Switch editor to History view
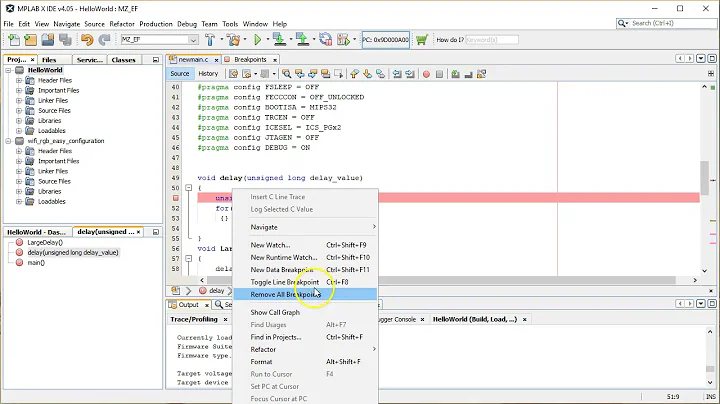This screenshot has width=720, height=404. 208,73
